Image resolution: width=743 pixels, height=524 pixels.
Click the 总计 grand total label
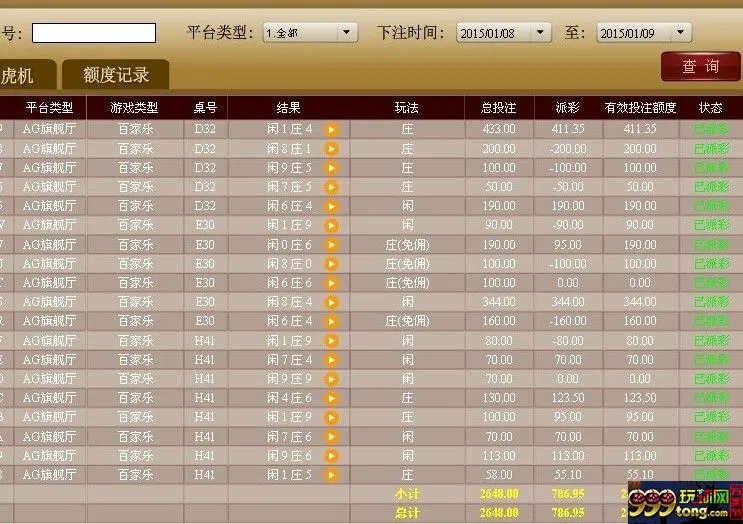pyautogui.click(x=407, y=513)
